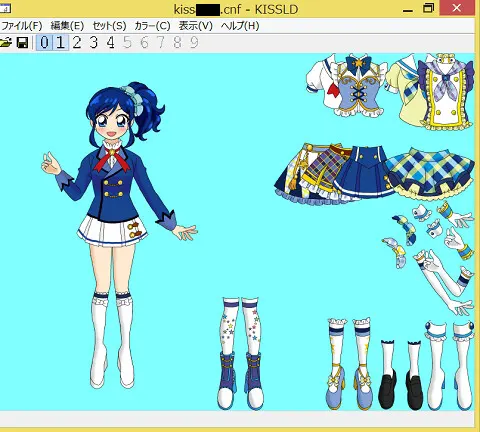Image resolution: width=480 pixels, height=432 pixels.
Task: Open the ヘルプ(H) menu
Action: 240,26
